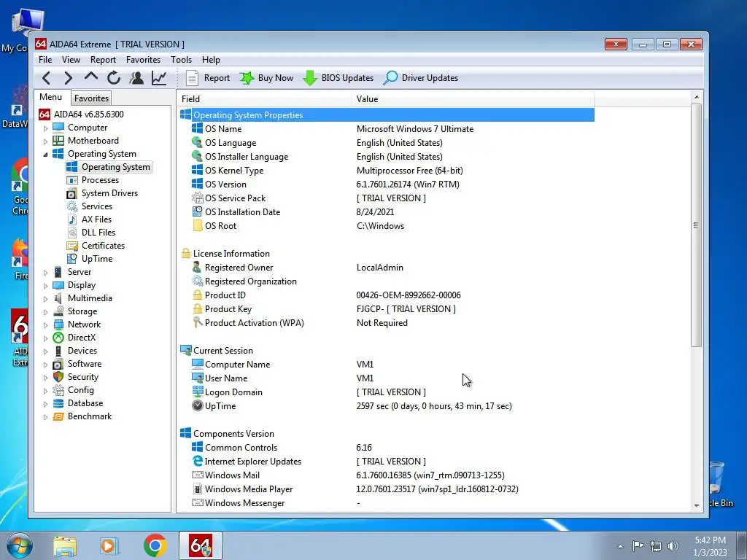Click the Value column header
The width and height of the screenshot is (747, 560).
tap(473, 99)
